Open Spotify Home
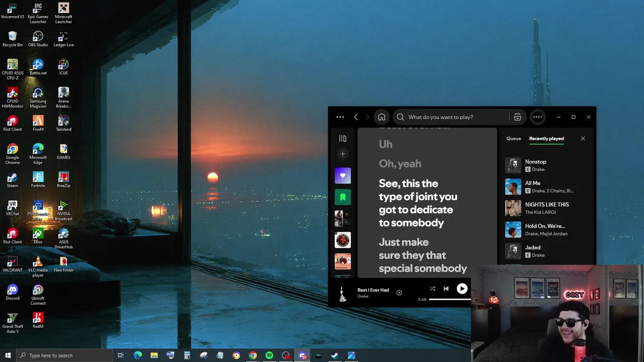Screen dimensions: 644x362 click(x=381, y=117)
